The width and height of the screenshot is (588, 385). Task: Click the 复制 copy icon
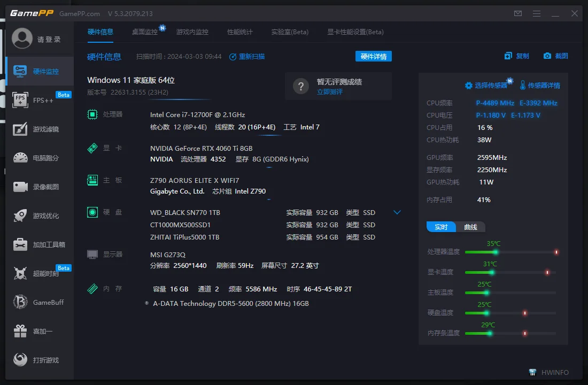click(x=508, y=56)
